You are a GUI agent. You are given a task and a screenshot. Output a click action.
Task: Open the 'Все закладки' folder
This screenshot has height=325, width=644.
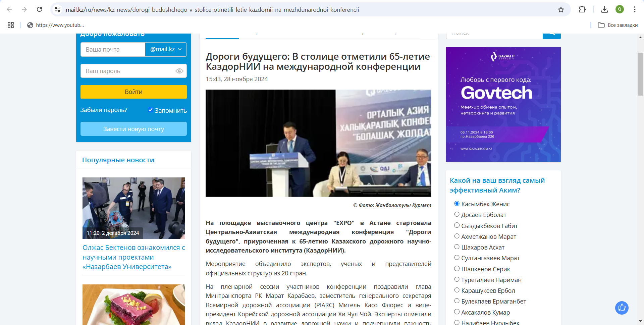pyautogui.click(x=618, y=25)
